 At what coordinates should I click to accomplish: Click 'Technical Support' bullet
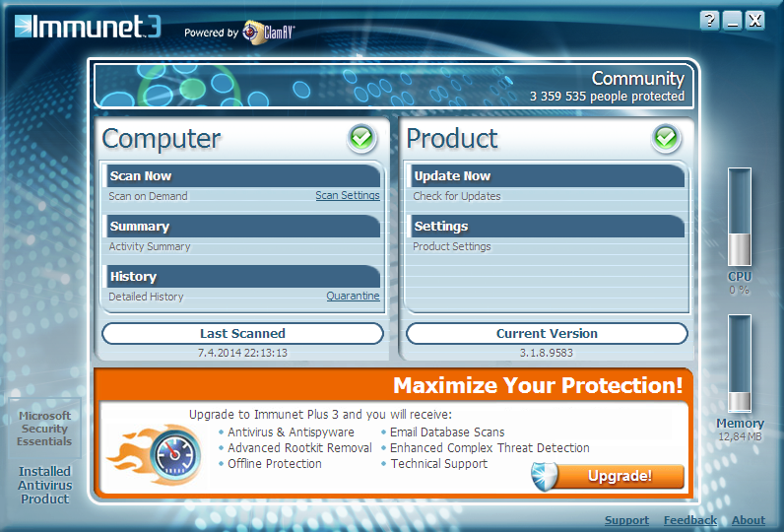(438, 463)
